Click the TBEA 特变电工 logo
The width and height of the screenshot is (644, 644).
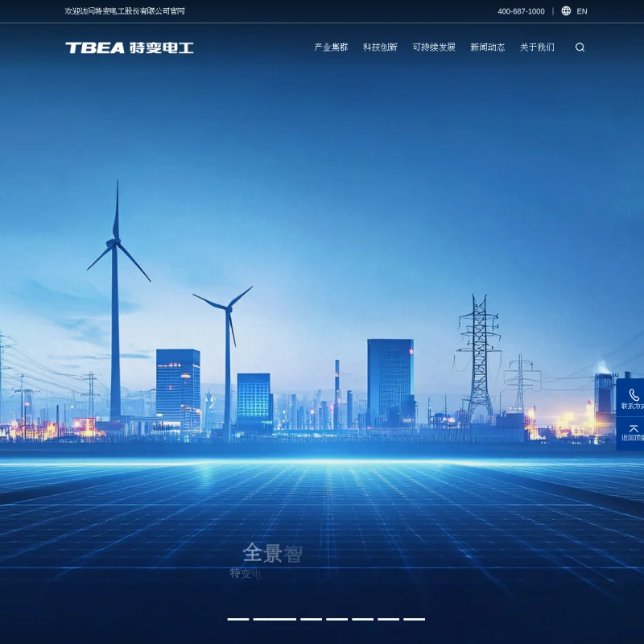coord(130,47)
